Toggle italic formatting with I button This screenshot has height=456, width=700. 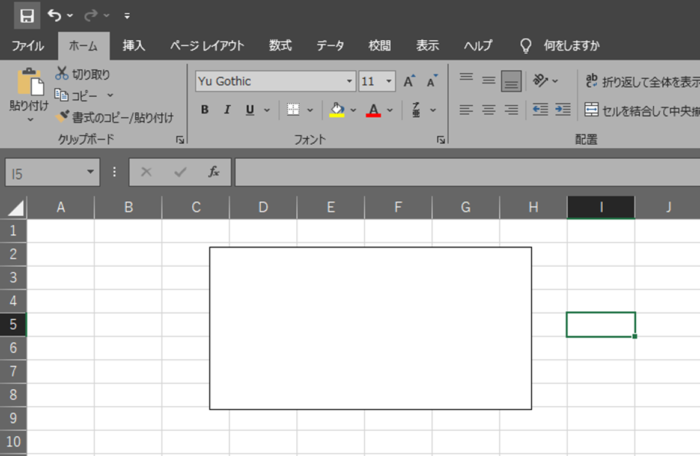click(227, 110)
